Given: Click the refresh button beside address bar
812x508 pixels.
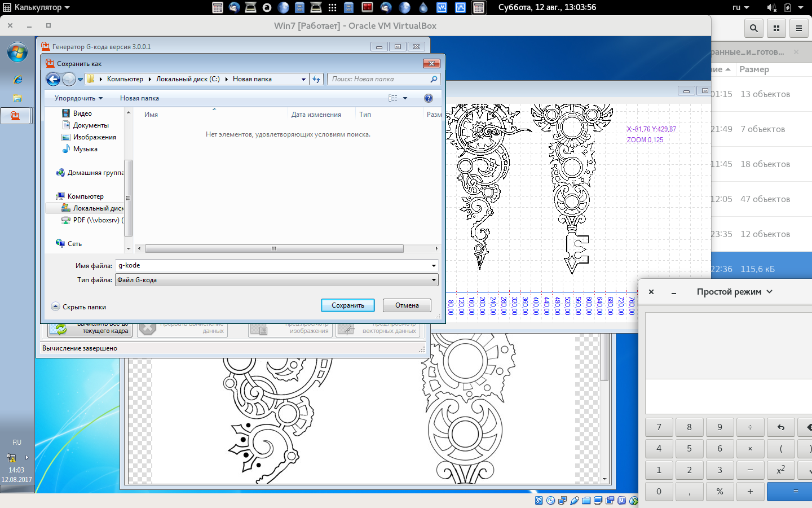Looking at the screenshot, I should click(x=316, y=79).
